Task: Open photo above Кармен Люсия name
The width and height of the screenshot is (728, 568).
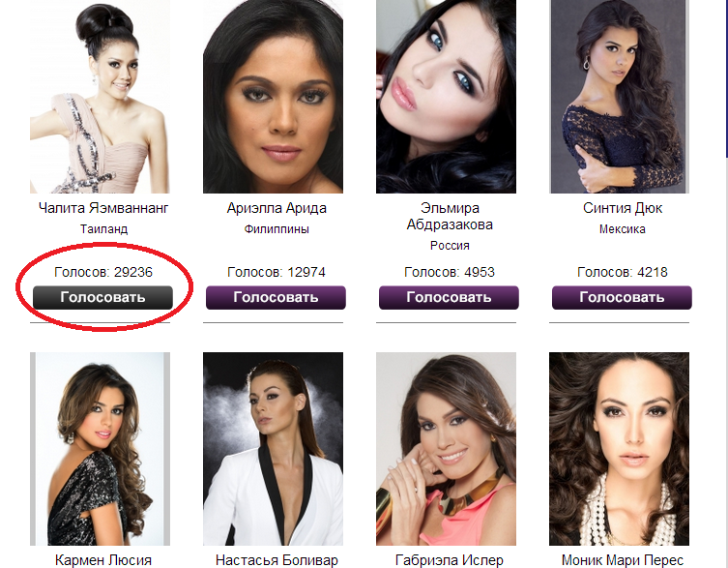Action: tap(100, 449)
